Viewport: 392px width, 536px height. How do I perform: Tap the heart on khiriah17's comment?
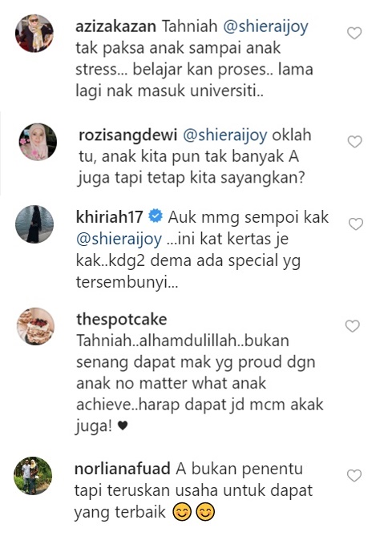[x=356, y=224]
